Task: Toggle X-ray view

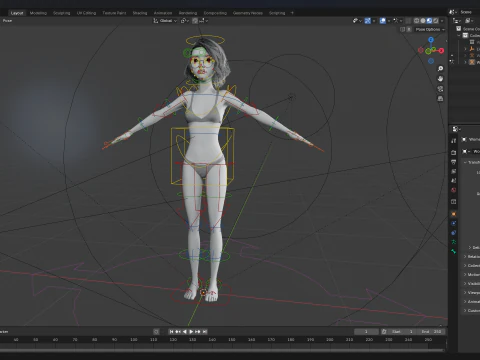Action: tap(408, 21)
